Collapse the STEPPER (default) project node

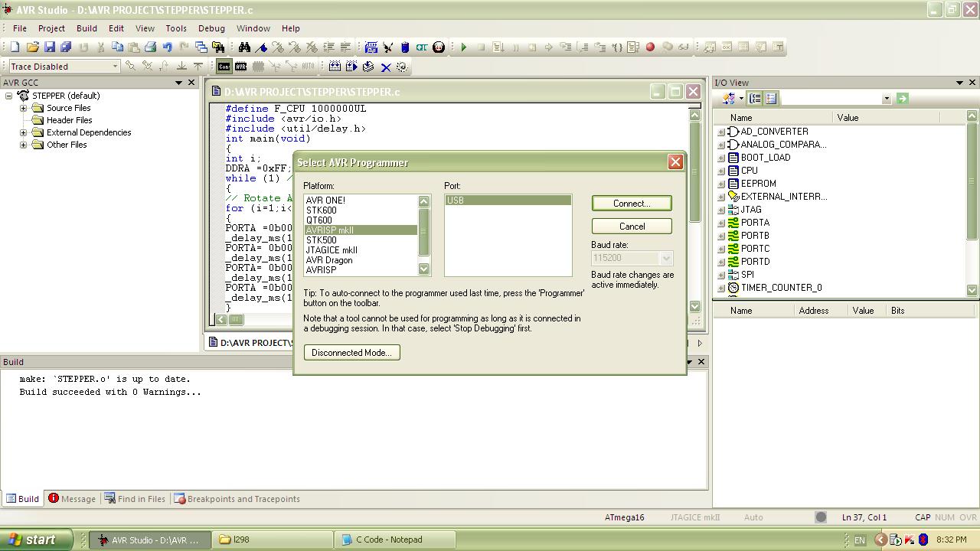[9, 96]
